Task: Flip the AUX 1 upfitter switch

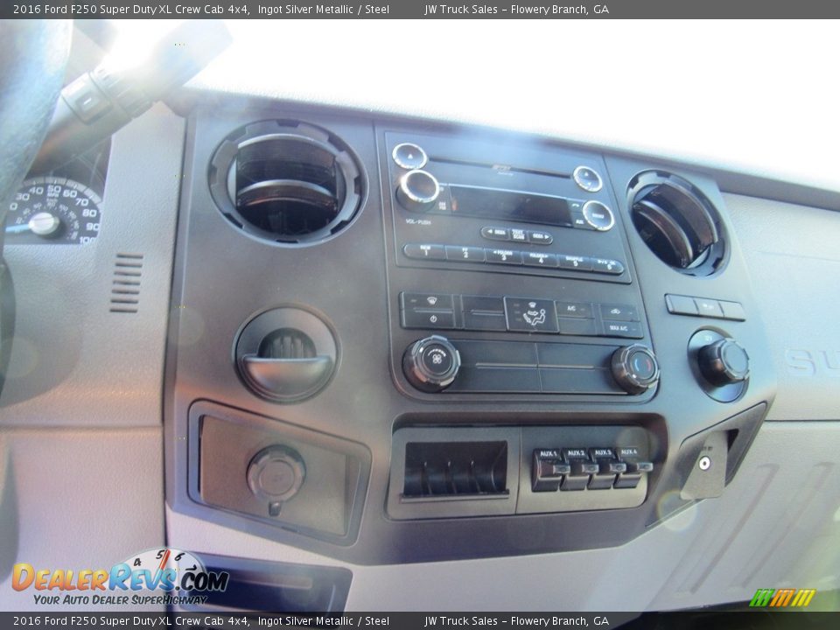Action: 549,469
